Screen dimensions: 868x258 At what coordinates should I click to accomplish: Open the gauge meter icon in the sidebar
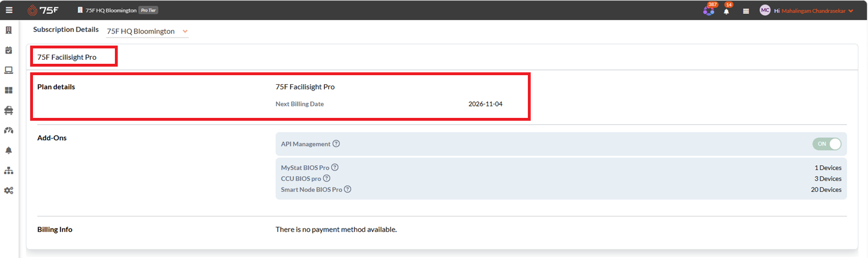click(x=9, y=130)
